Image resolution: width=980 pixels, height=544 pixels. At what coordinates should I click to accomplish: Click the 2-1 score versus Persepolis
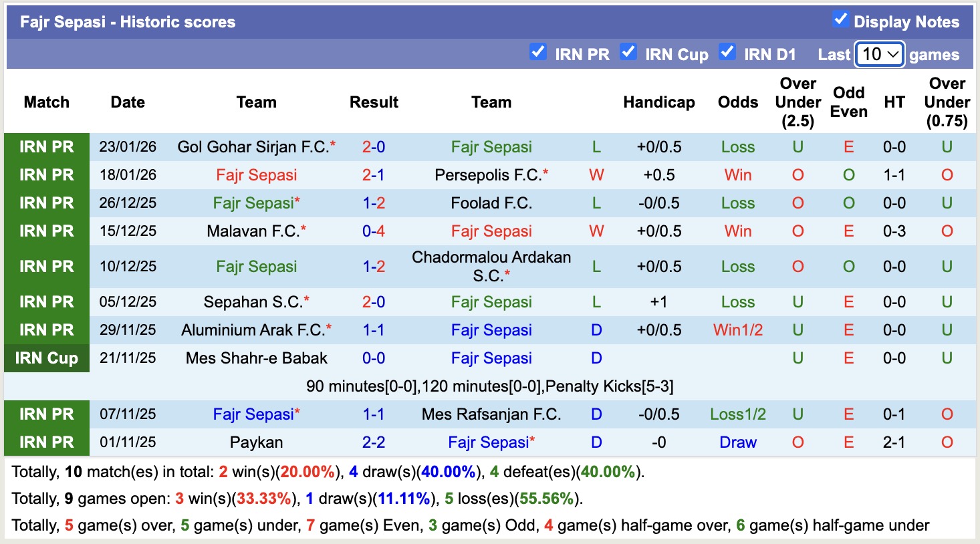coord(374,175)
